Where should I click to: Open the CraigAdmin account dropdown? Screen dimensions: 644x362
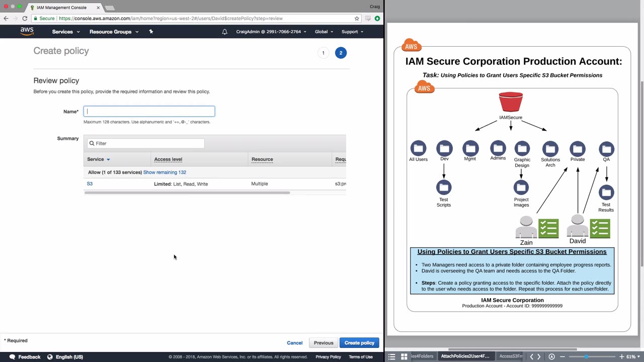tap(271, 32)
